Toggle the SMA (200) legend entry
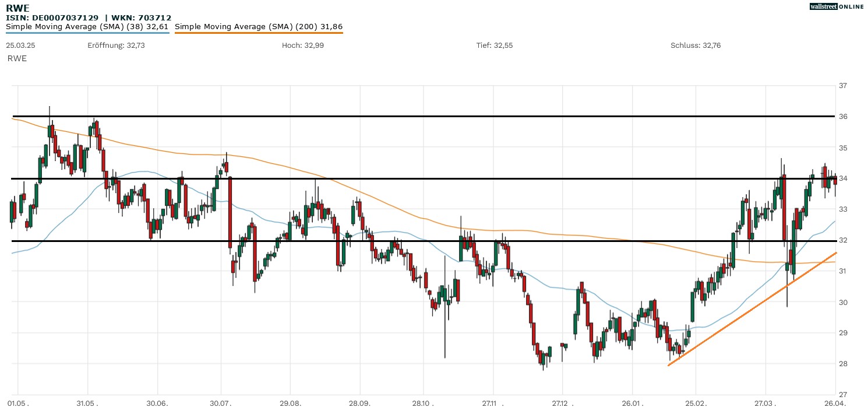 [257, 26]
